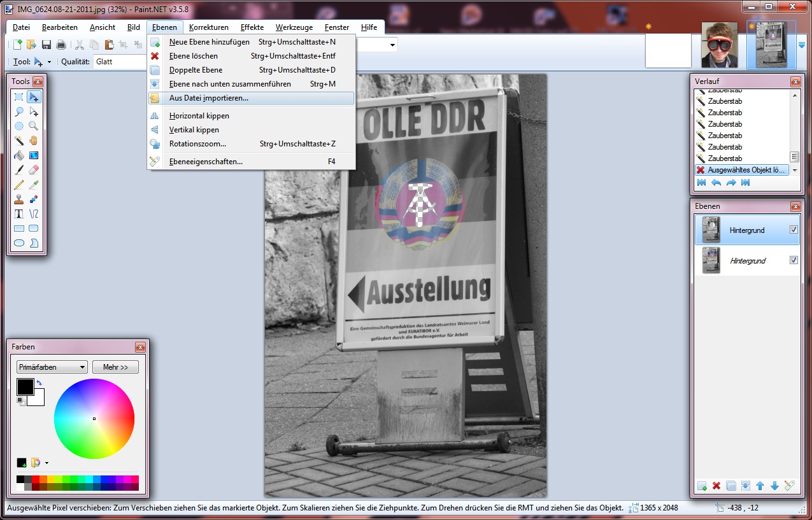Open the Datei menu
This screenshot has height=520, width=812.
pos(21,27)
